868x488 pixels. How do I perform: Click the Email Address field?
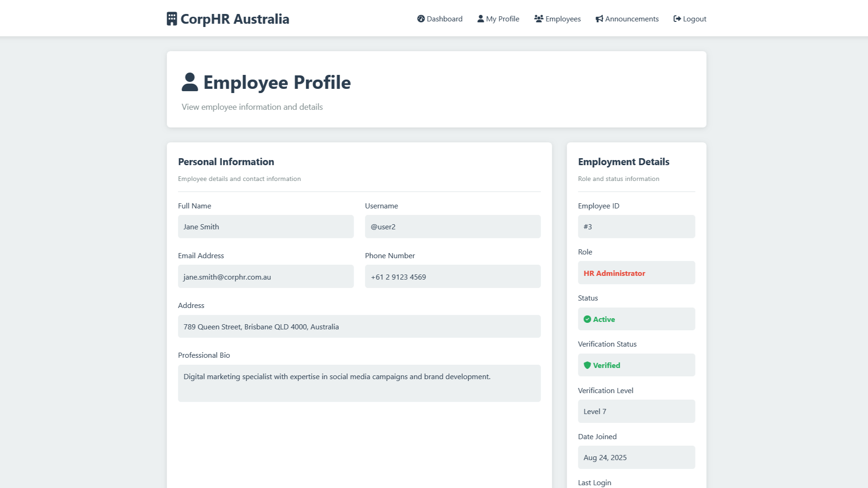pyautogui.click(x=266, y=276)
